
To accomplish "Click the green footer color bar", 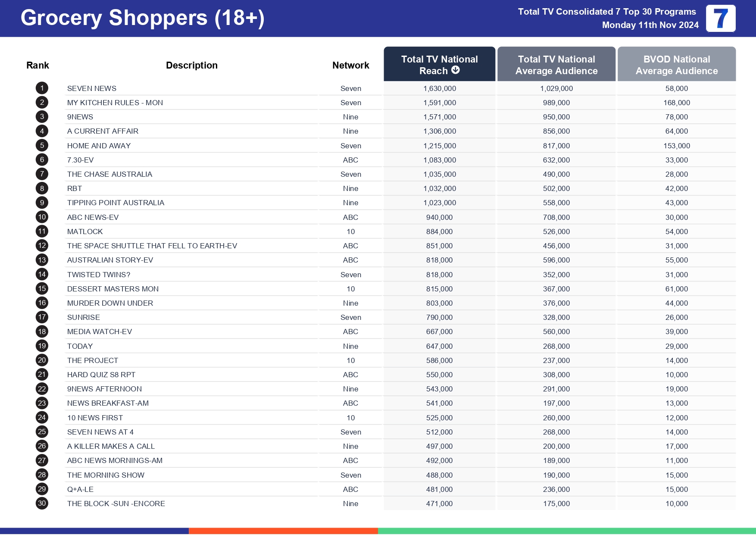I will point(566,531).
